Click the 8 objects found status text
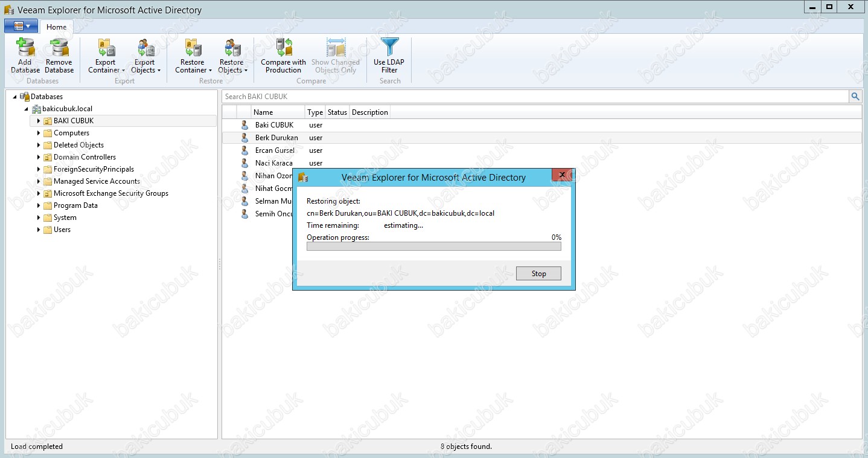This screenshot has height=458, width=868. 466,447
